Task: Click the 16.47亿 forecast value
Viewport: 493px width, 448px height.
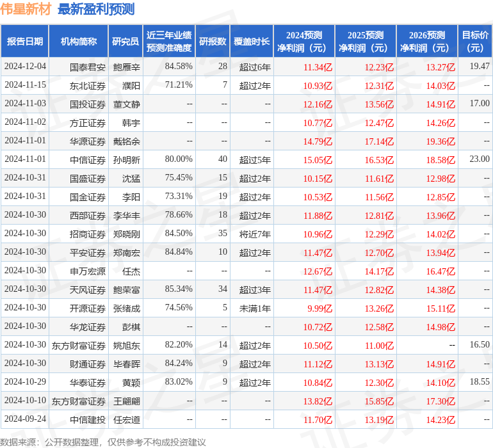Action: [x=440, y=271]
